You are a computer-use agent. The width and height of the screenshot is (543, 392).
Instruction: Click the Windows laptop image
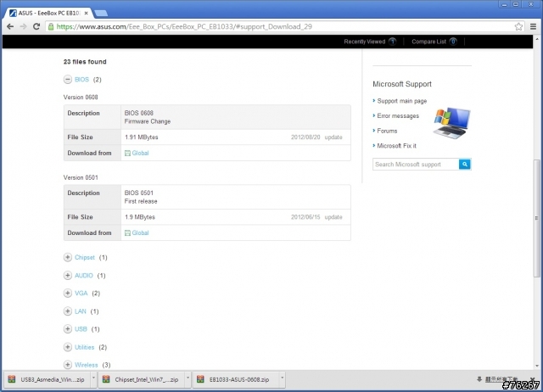tap(452, 123)
